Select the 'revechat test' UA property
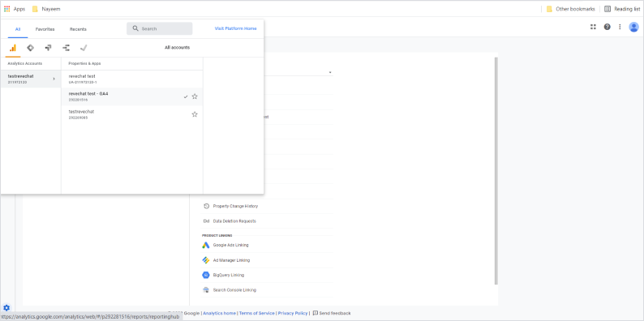The image size is (644, 321). click(x=132, y=79)
